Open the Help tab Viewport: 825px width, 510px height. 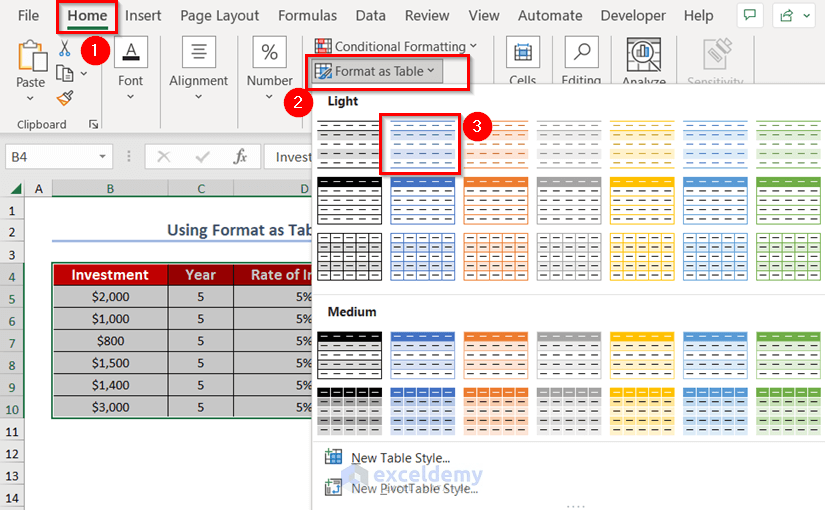click(x=698, y=16)
